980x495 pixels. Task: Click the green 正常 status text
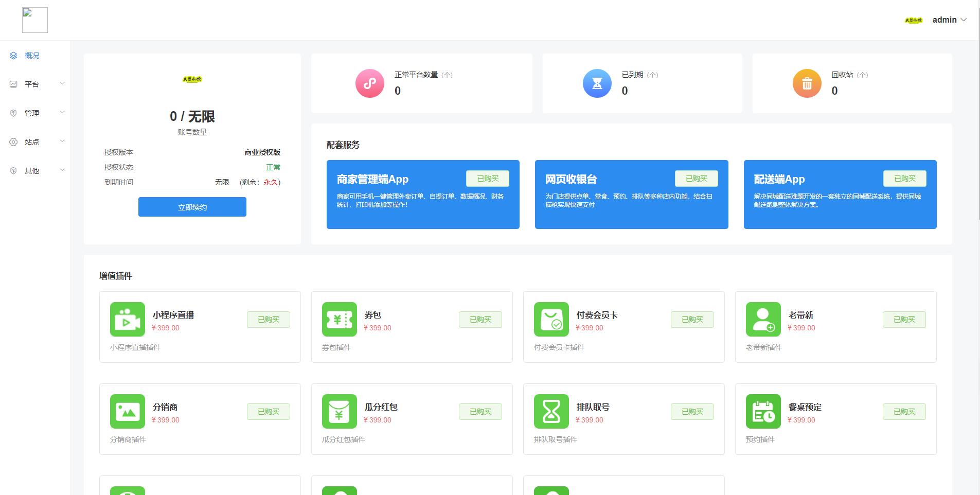tap(273, 167)
